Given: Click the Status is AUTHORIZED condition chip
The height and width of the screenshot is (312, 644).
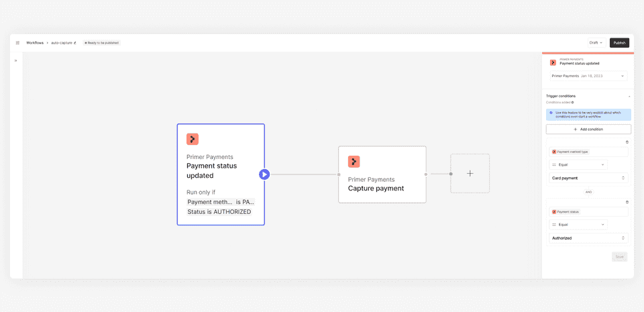Looking at the screenshot, I should click(219, 212).
